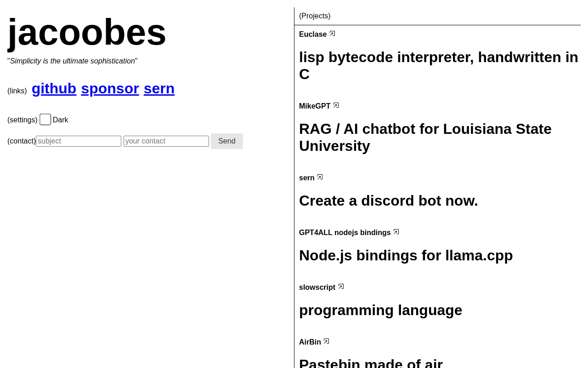Open the sern project external link icon

pyautogui.click(x=320, y=177)
